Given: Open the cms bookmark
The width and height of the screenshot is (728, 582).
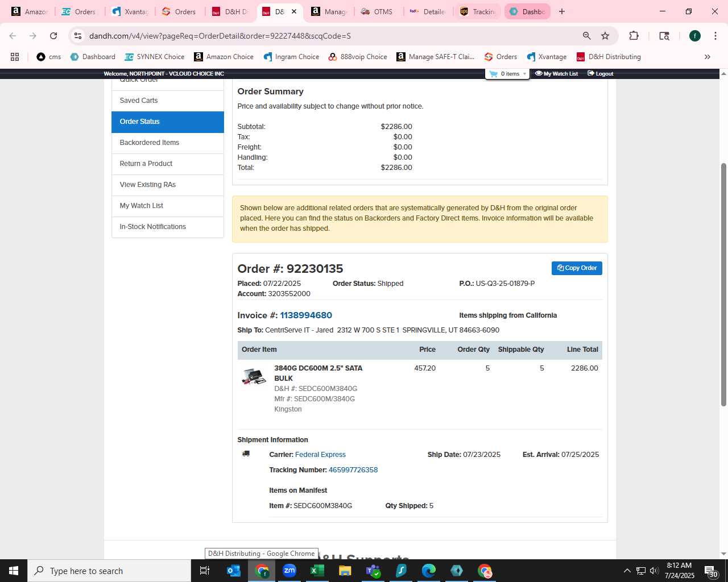Looking at the screenshot, I should tap(48, 57).
